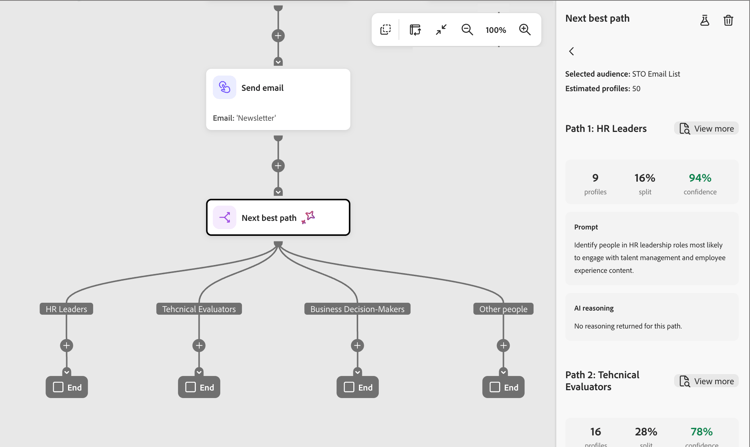
Task: Zoom in using the plus magnifier
Action: pos(525,30)
